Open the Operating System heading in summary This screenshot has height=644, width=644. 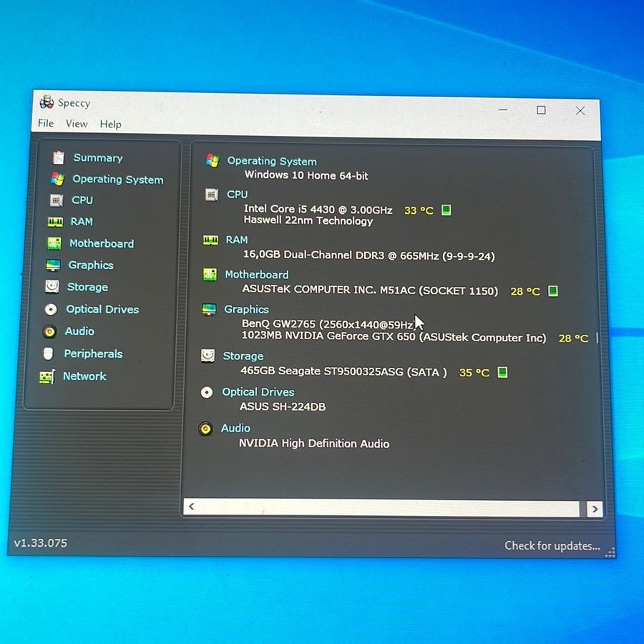click(x=271, y=161)
